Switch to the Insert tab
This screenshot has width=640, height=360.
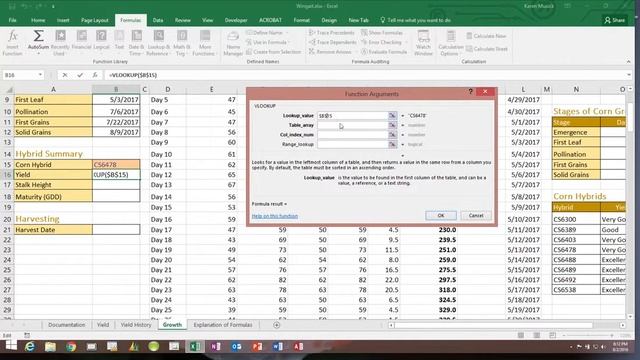click(63, 20)
